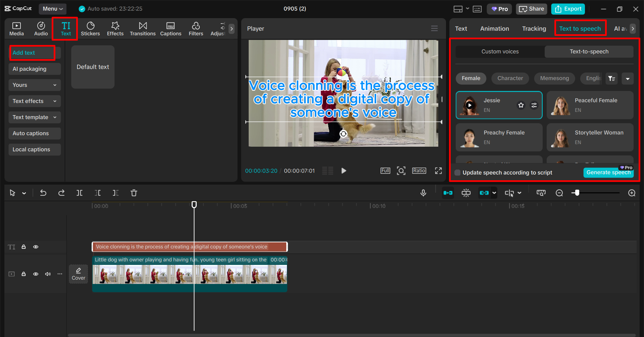Screen dimensions: 644x337
Task: Toggle visibility of the text track
Action: [36, 247]
